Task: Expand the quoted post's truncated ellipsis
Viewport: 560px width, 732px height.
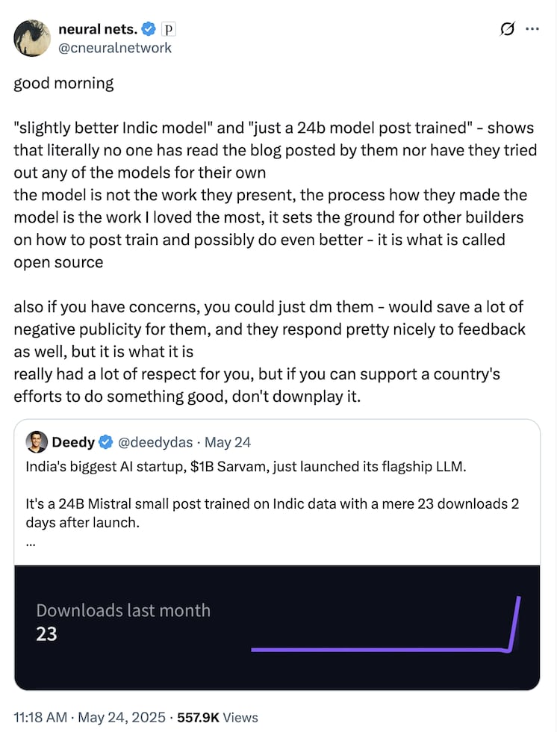Action: click(30, 543)
